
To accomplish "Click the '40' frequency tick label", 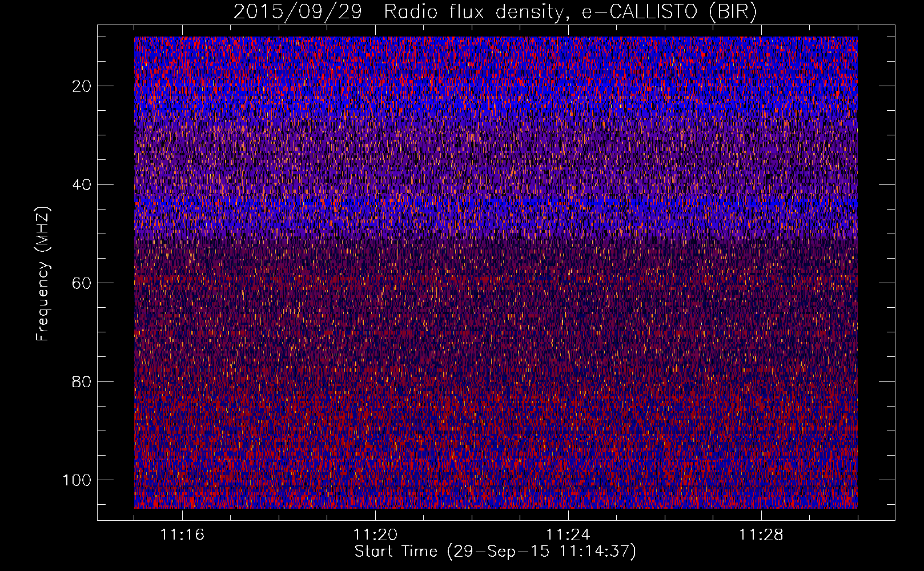I will pyautogui.click(x=82, y=185).
